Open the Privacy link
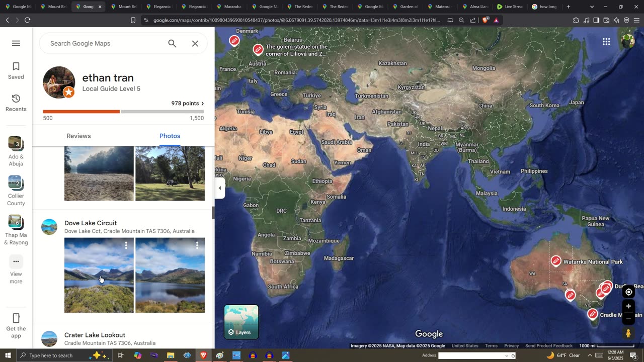Viewport: 644px width, 362px height. point(511,346)
